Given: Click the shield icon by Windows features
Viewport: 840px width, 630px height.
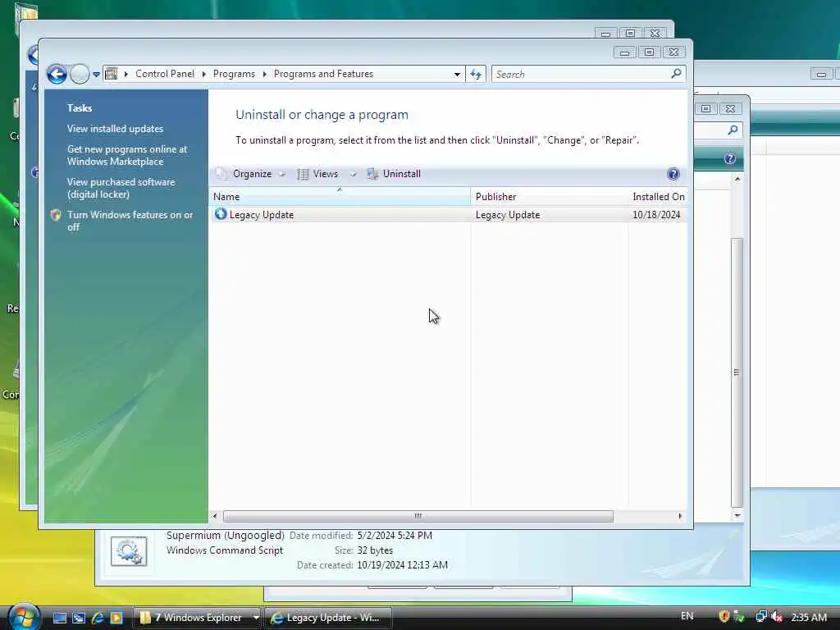Looking at the screenshot, I should [x=56, y=215].
